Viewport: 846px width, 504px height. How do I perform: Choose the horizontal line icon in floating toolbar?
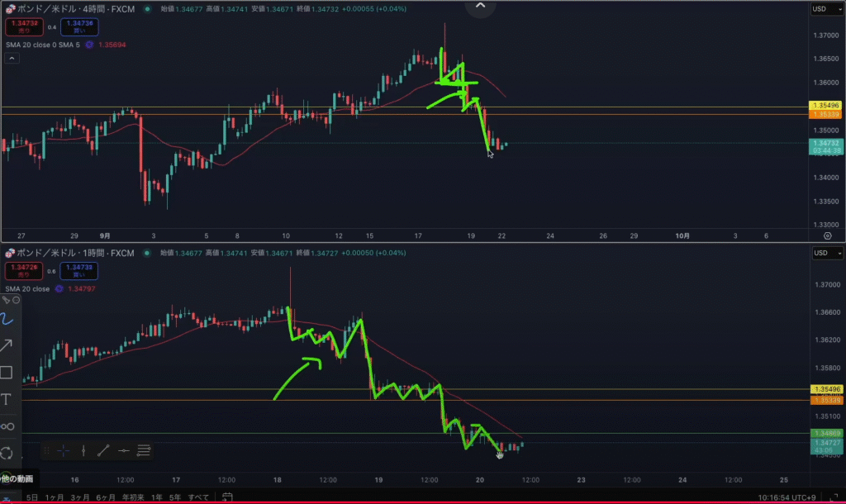tap(123, 450)
